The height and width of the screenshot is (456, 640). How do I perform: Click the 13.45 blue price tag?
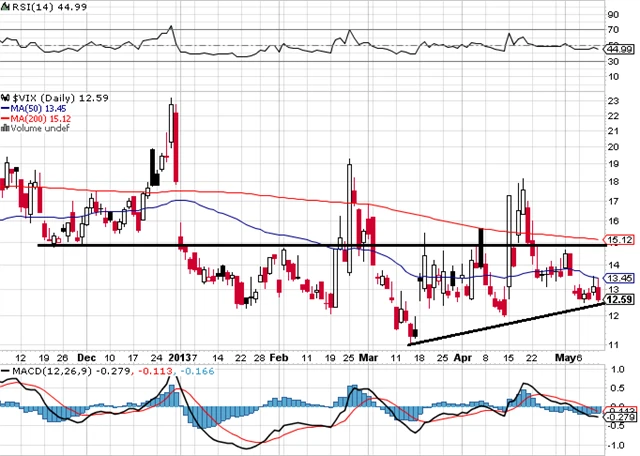tap(619, 279)
